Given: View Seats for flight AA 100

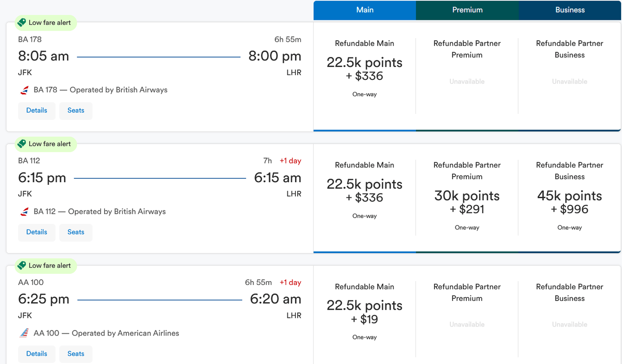Looking at the screenshot, I should [x=76, y=354].
